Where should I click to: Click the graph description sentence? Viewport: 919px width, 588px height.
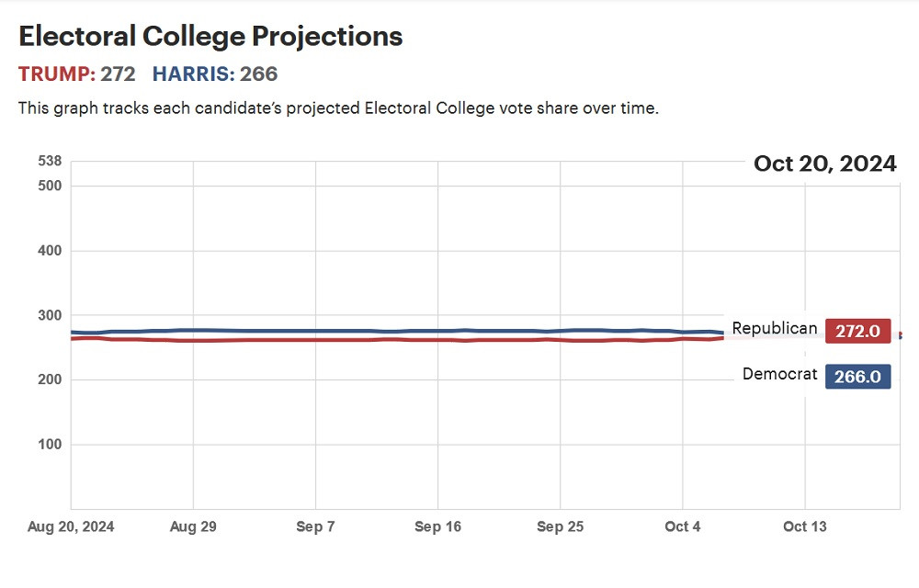tap(338, 108)
